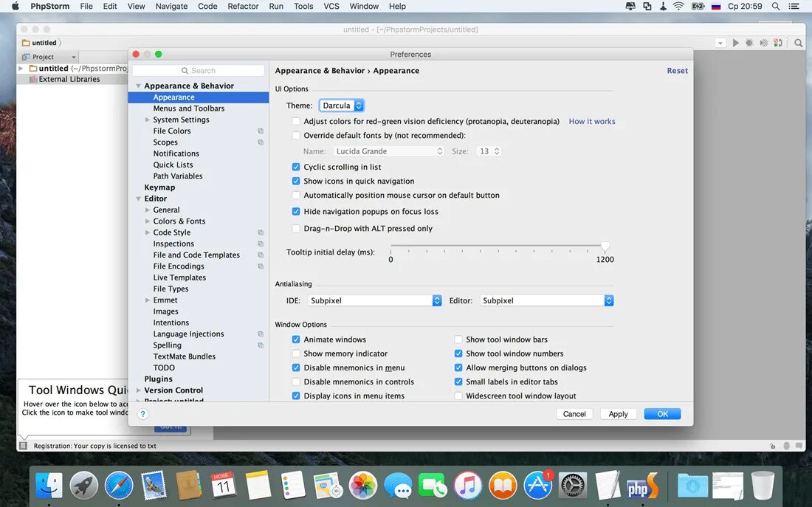Open Search Everywhere magnifier in PhpStorm toolbar
812x507 pixels.
click(798, 43)
